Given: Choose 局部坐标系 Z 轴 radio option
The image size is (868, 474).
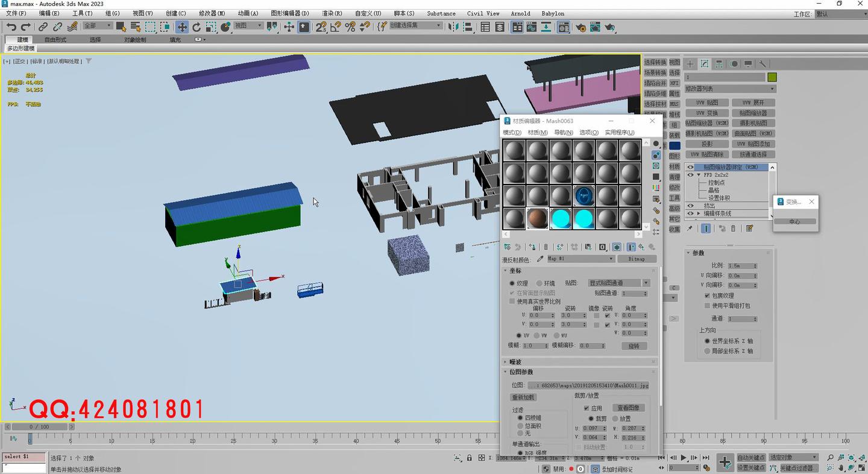Looking at the screenshot, I should click(707, 351).
